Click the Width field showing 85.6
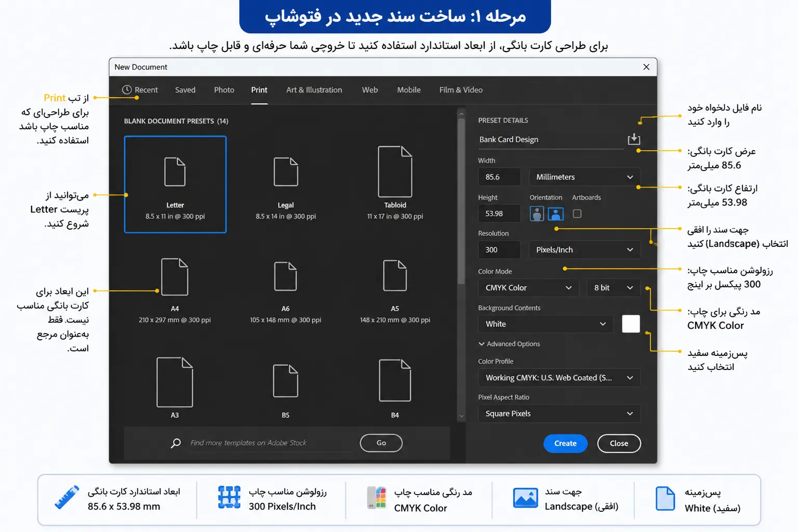Image resolution: width=798 pixels, height=532 pixels. pos(499,177)
